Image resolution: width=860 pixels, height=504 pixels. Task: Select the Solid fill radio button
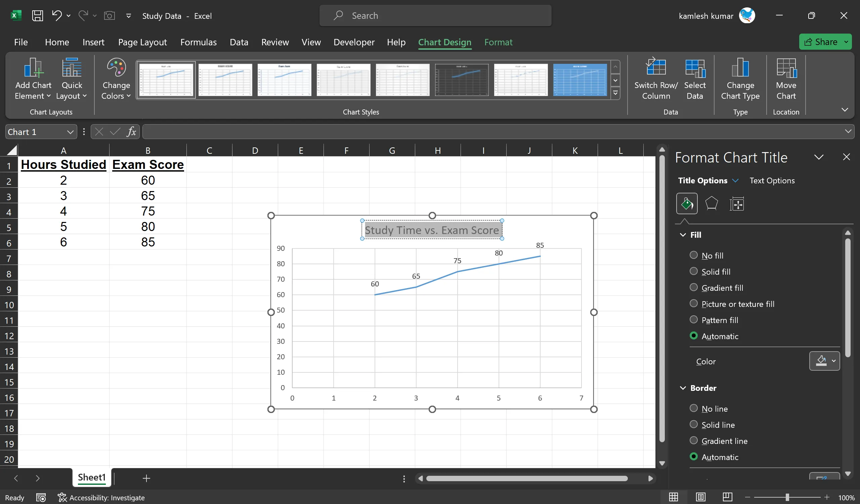(693, 271)
